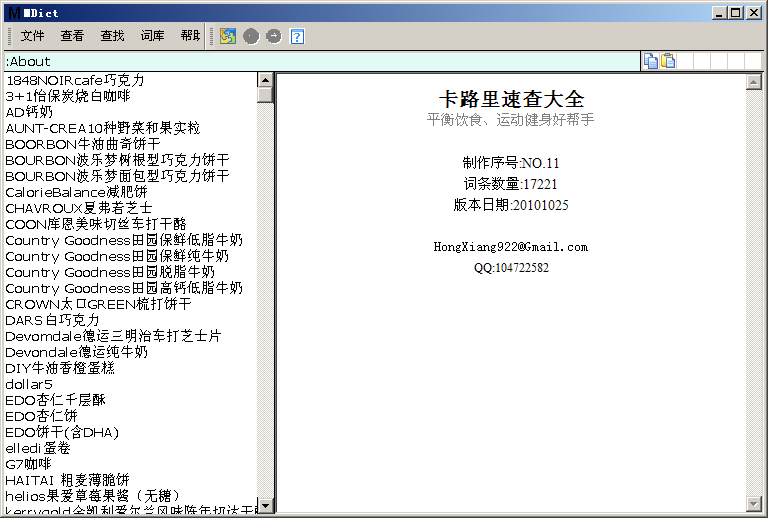Click the copy icon beside search box
This screenshot has width=768, height=518.
pos(651,61)
